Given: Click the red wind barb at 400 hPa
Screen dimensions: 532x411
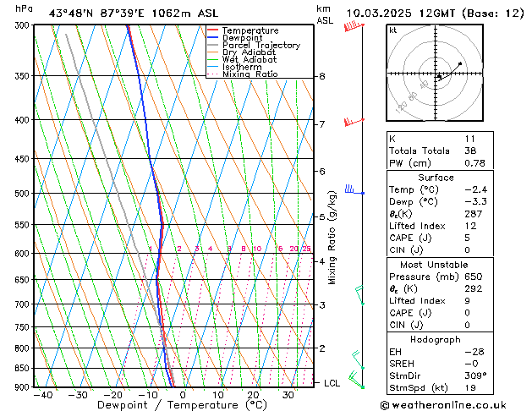Looking at the screenshot, I should 354,122.
